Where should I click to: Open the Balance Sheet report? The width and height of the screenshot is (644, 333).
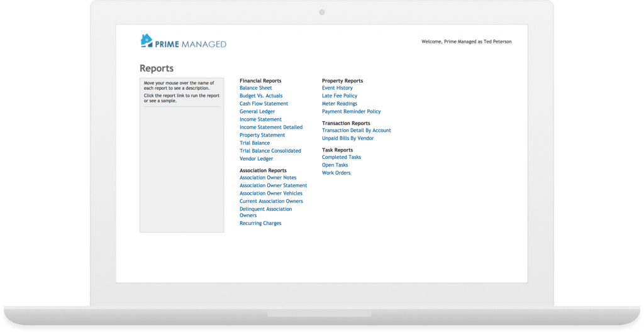[256, 88]
